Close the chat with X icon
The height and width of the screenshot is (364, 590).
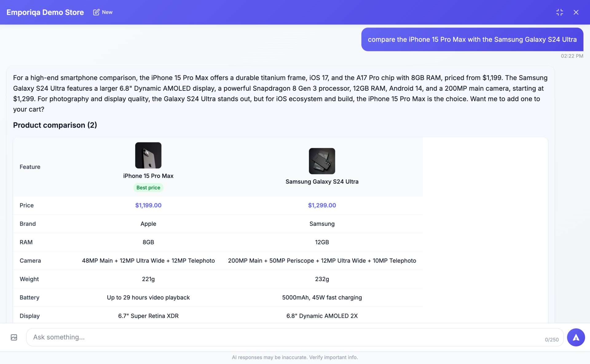pyautogui.click(x=576, y=12)
